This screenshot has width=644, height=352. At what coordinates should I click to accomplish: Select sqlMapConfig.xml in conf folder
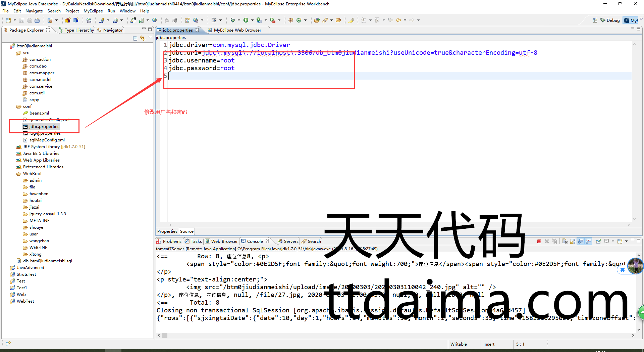coord(47,140)
